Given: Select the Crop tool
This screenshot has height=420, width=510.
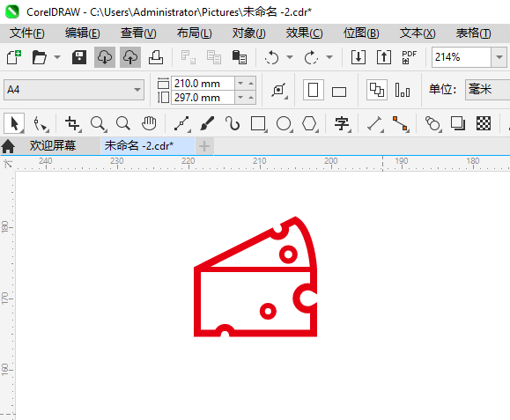Looking at the screenshot, I should click(x=72, y=124).
